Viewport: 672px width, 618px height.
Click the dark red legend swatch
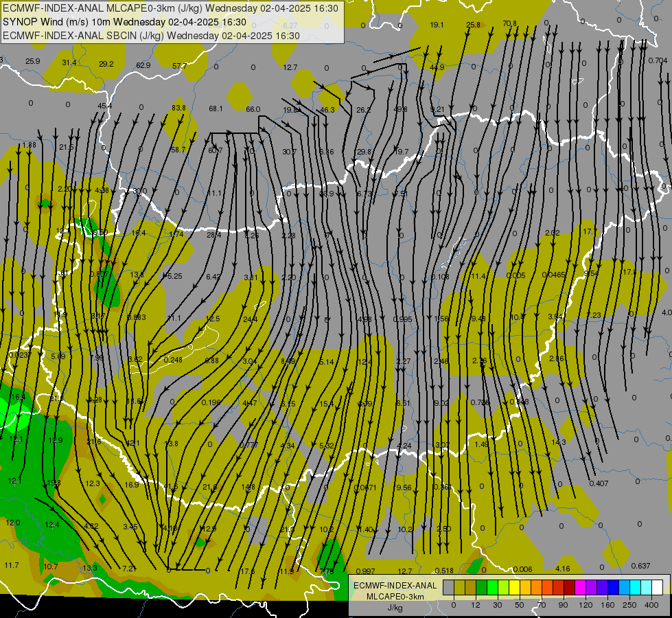point(569,588)
